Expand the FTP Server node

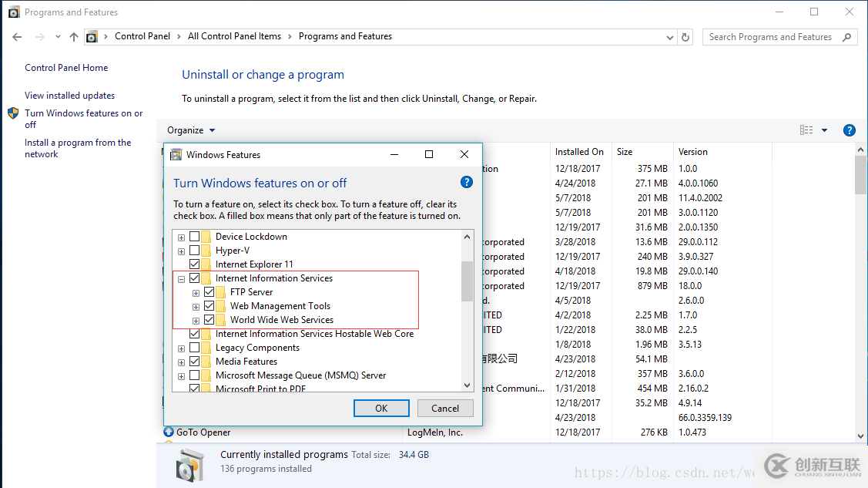pyautogui.click(x=196, y=293)
